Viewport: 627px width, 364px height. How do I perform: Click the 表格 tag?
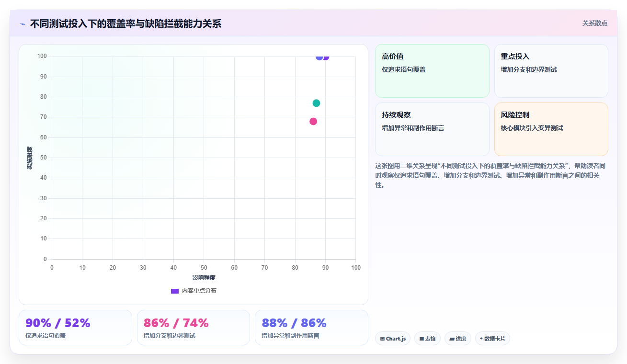427,339
